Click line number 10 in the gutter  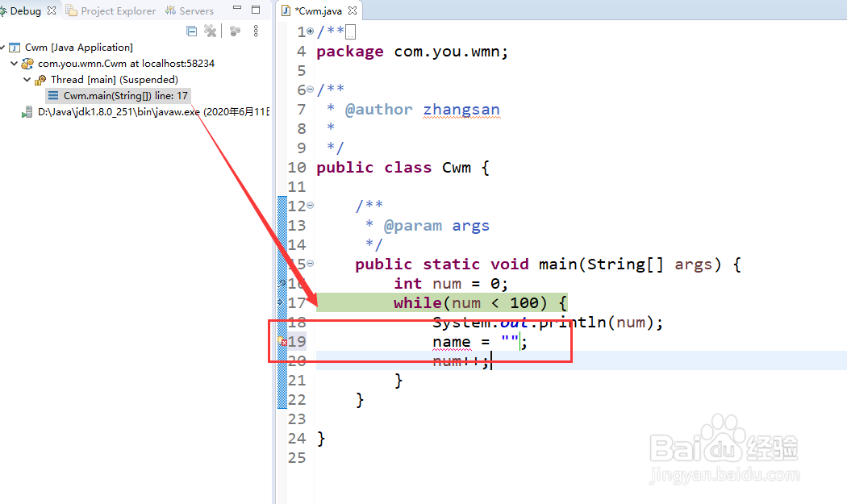point(297,168)
